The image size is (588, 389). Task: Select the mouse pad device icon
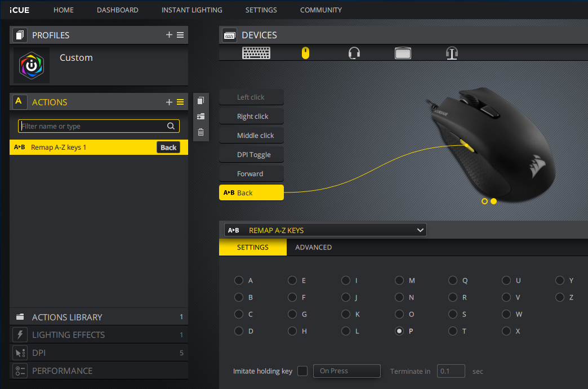coord(403,53)
